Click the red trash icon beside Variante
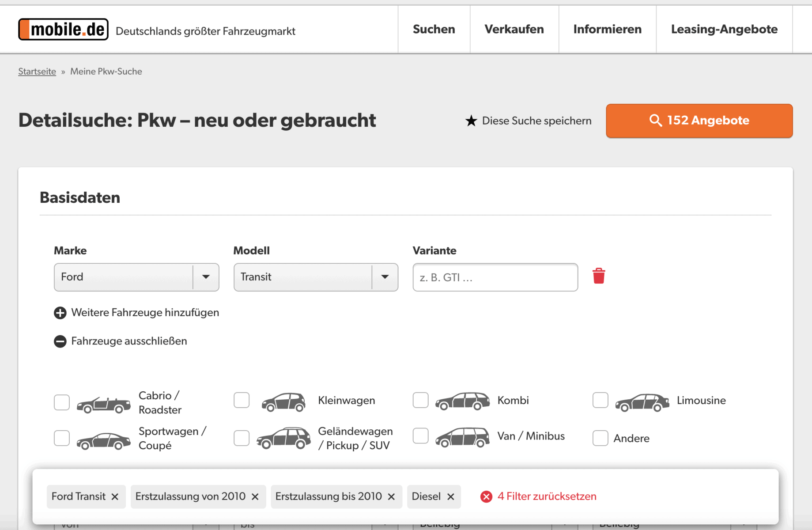Image resolution: width=812 pixels, height=530 pixels. pos(599,276)
